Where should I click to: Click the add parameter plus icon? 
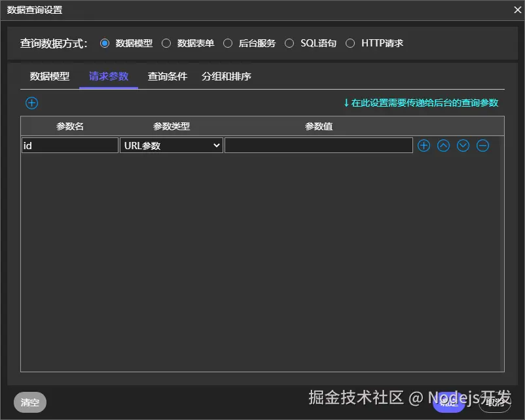click(x=31, y=103)
